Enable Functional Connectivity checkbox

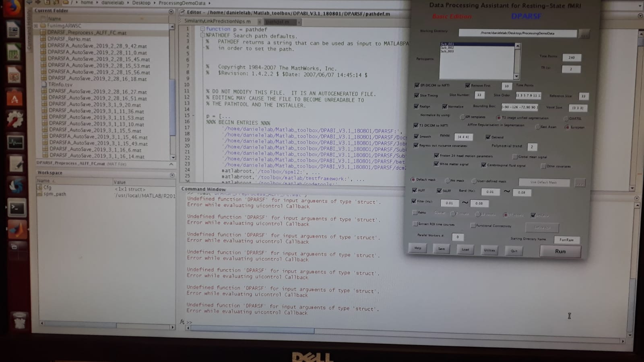coord(473,226)
